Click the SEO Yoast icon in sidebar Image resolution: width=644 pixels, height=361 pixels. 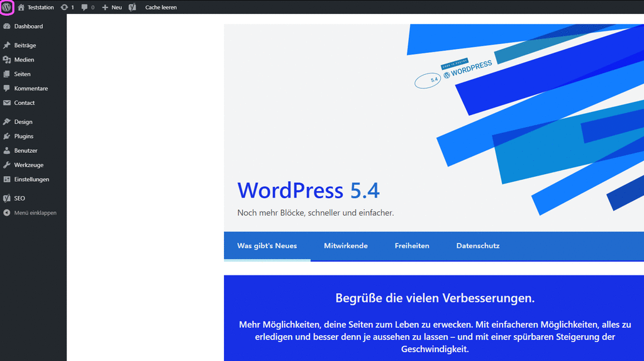pos(6,198)
